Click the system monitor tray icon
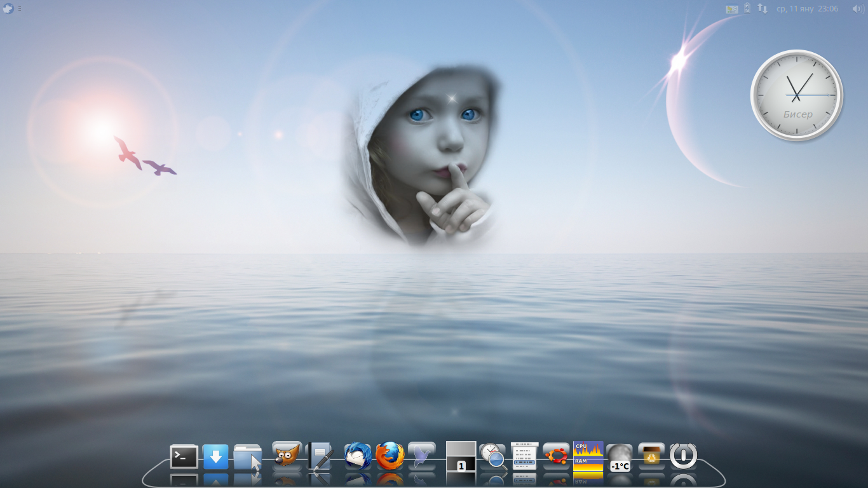The image size is (868, 488). pyautogui.click(x=732, y=9)
